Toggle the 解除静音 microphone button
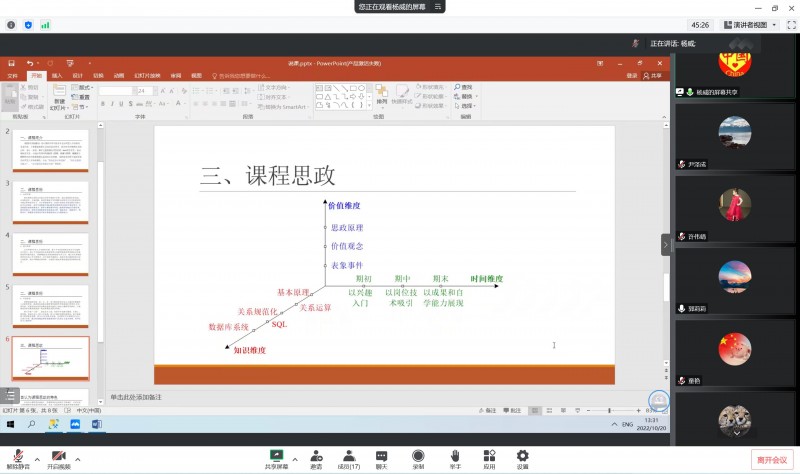This screenshot has width=800, height=474. [17, 456]
